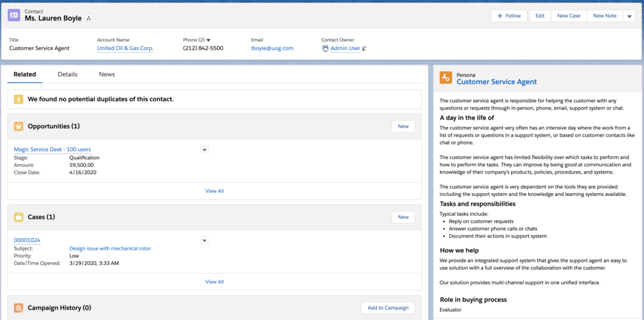Open the more actions dropdown beside New Note
This screenshot has width=644, height=320.
click(x=630, y=16)
